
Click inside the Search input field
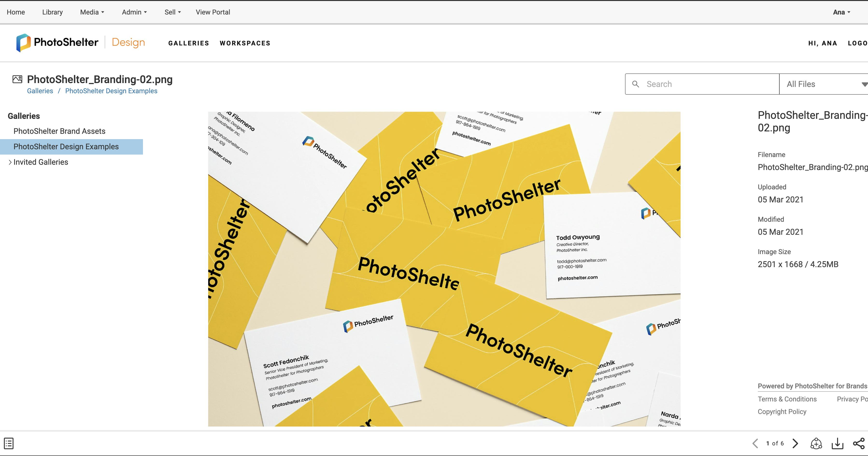click(x=708, y=84)
